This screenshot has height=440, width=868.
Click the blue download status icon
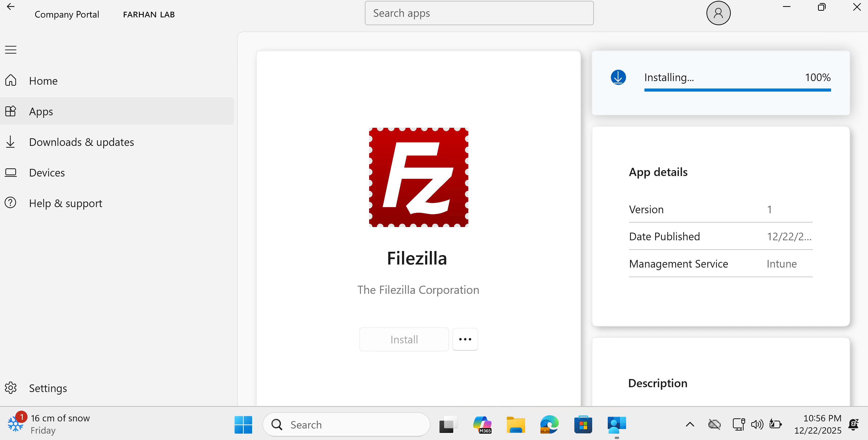click(618, 77)
